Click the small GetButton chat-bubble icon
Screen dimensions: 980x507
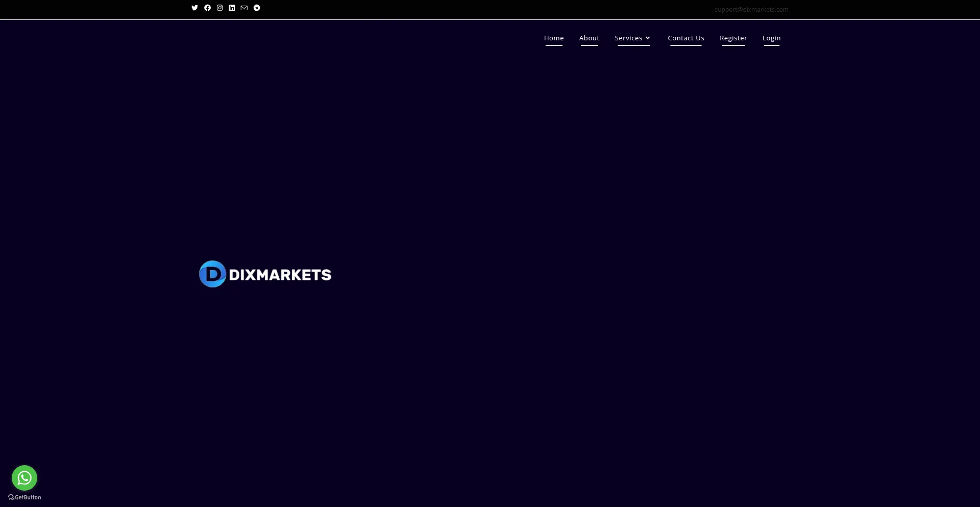click(11, 497)
